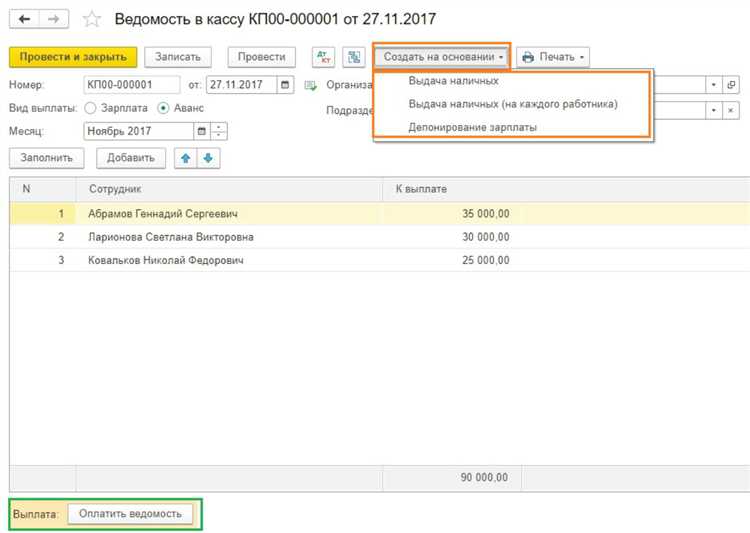The image size is (750, 533).
Task: Go back with the left arrow button
Action: [x=24, y=19]
